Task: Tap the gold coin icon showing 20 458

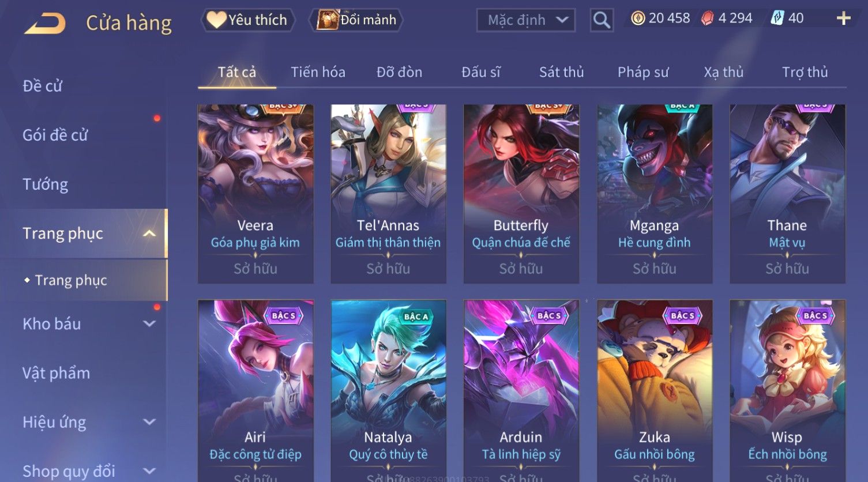Action: click(637, 18)
